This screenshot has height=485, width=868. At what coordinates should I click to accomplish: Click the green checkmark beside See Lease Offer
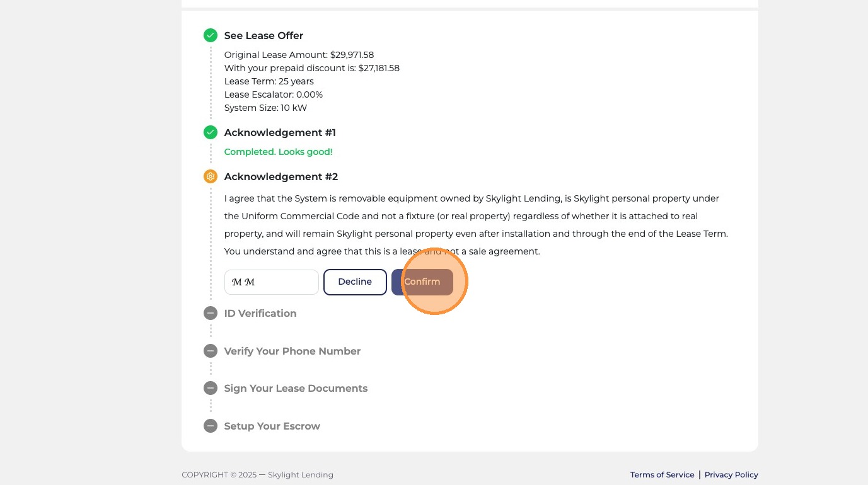[211, 35]
